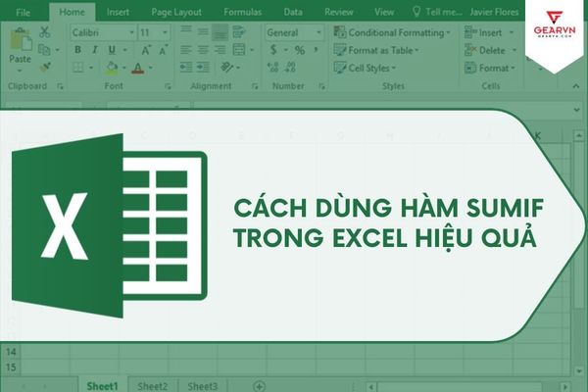Switch to the Data tab
Image resolution: width=588 pixels, height=392 pixels.
293,12
